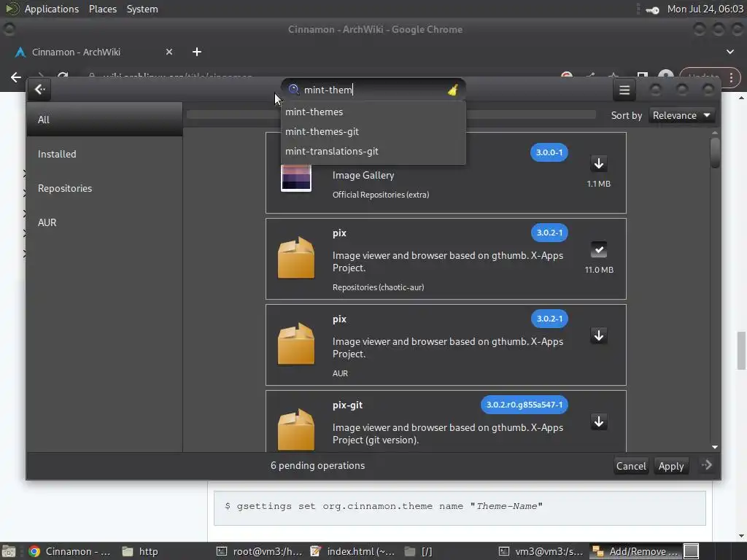The image size is (747, 560).
Task: Click the magnifier icon in search field
Action: point(293,90)
